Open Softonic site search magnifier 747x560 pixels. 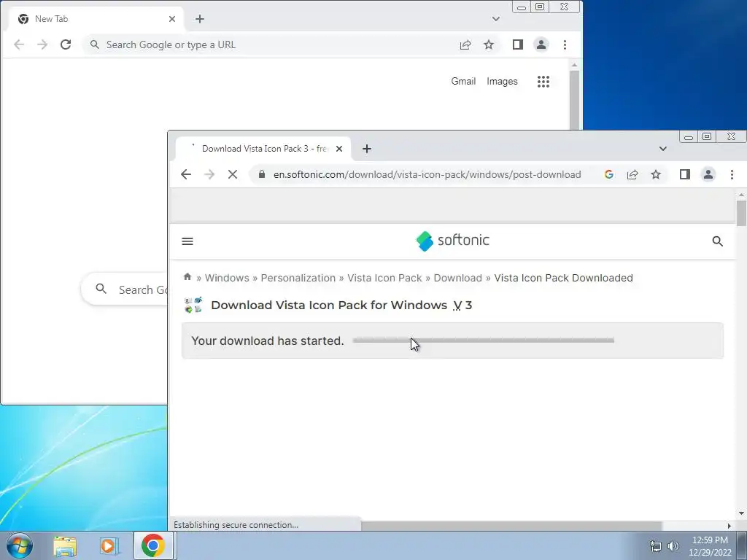click(x=718, y=241)
